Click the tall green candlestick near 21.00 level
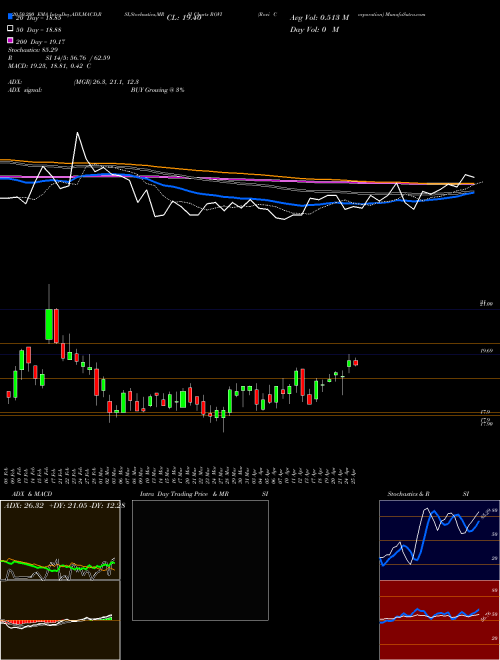 pos(49,324)
